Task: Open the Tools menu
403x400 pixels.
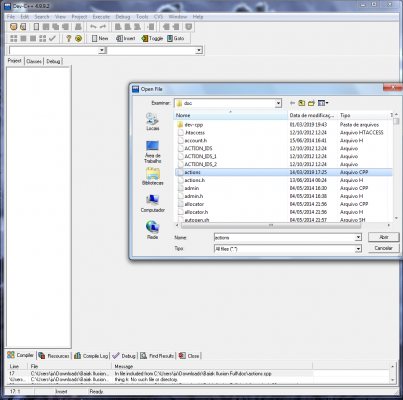Action: pos(142,17)
